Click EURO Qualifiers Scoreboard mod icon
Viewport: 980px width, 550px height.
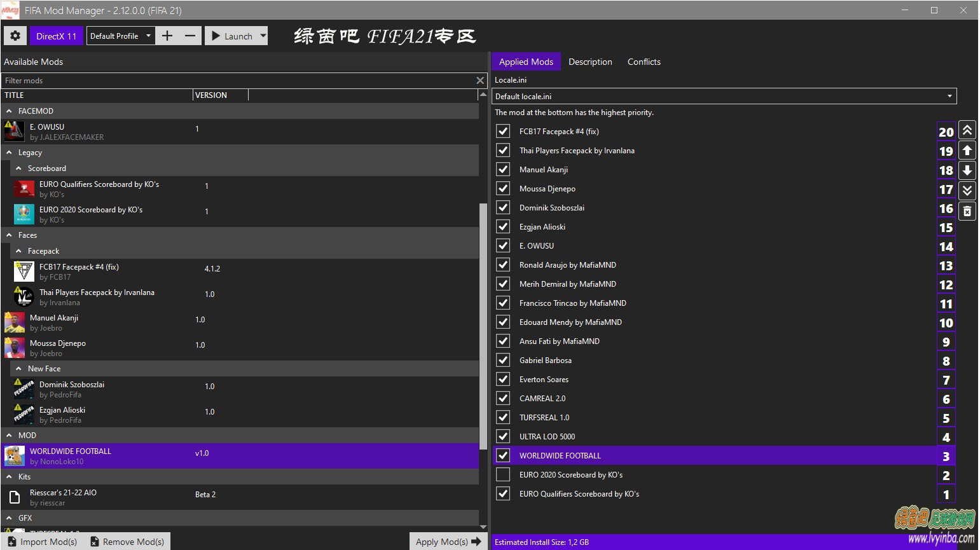[24, 189]
